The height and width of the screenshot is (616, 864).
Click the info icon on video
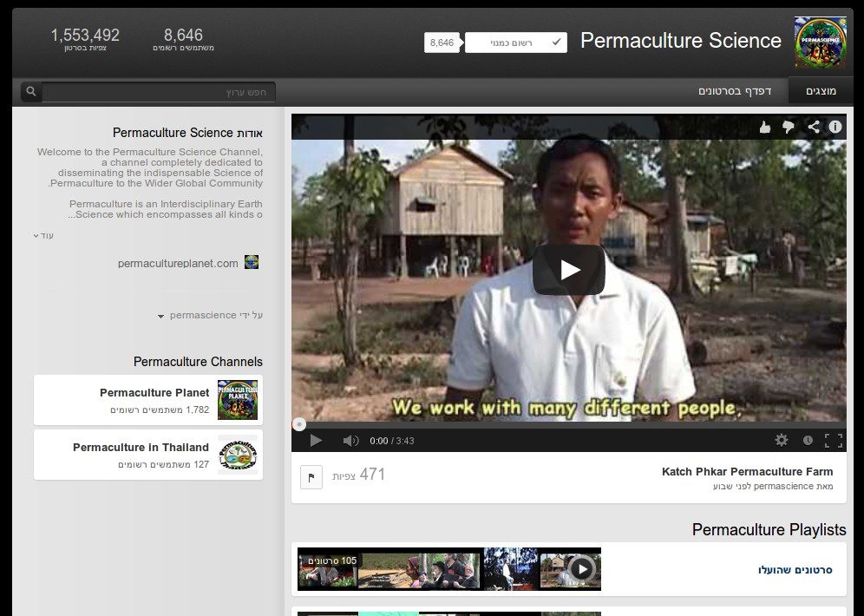tap(835, 128)
